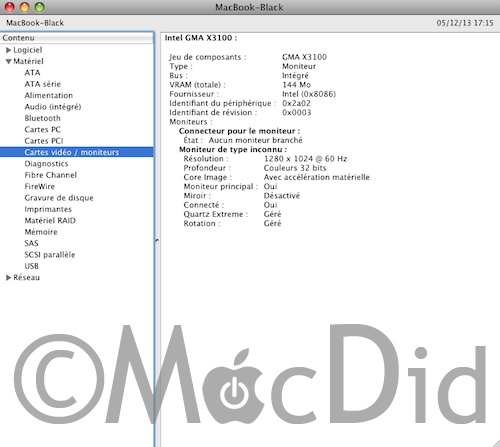
Task: Select Matériel RAID entry
Action: tap(50, 220)
